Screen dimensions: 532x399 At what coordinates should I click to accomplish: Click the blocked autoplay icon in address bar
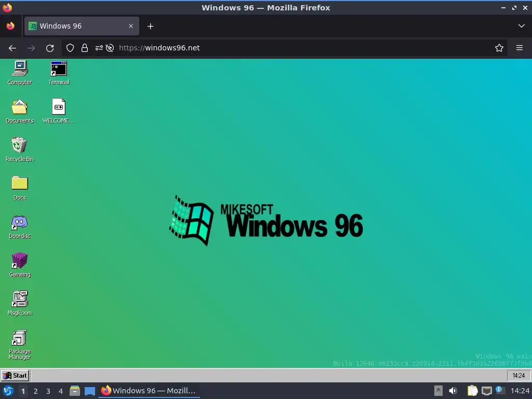(x=110, y=48)
